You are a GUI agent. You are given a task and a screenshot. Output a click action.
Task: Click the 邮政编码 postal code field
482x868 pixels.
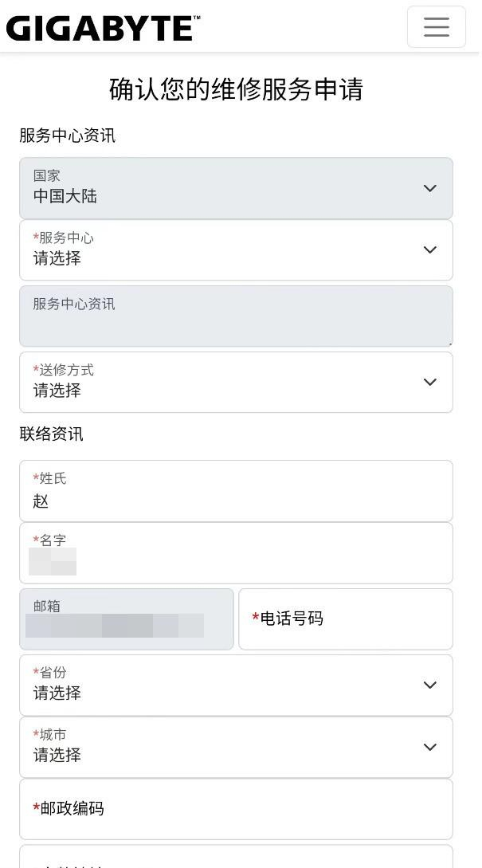(x=236, y=808)
